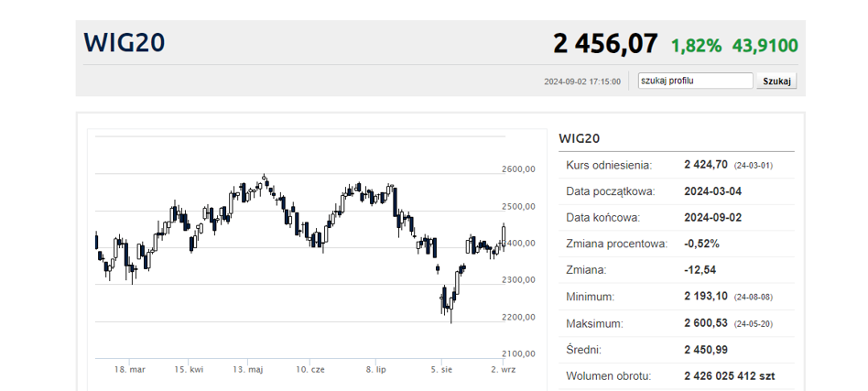Select the '18. mar' date on chart axis
This screenshot has width=868, height=391.
pos(129,369)
